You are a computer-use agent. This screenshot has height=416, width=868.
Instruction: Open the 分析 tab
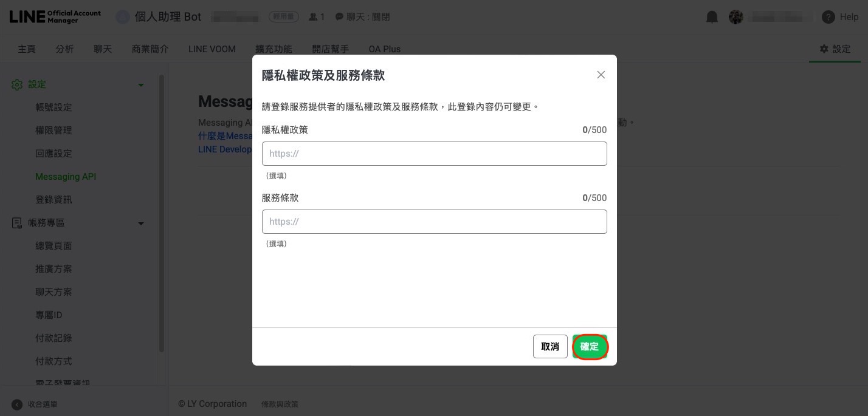coord(64,49)
